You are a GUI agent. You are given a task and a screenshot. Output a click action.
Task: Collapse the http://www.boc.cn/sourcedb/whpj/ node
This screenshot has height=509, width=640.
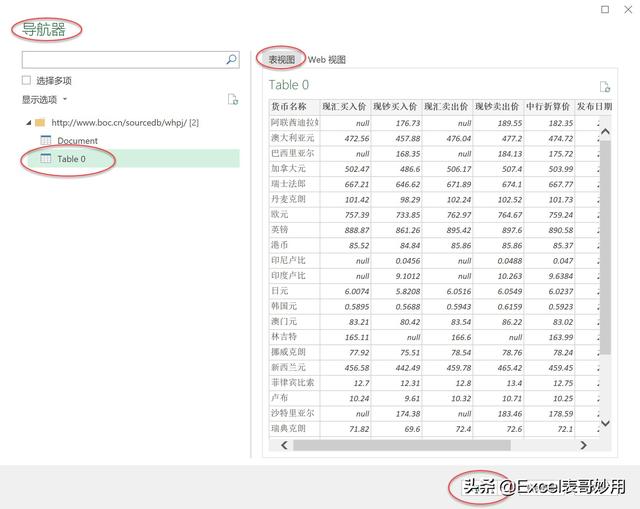coord(29,122)
